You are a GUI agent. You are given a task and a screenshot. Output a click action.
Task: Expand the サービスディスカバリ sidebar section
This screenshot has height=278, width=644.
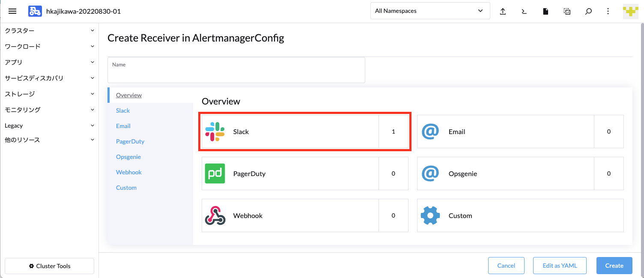click(x=50, y=78)
